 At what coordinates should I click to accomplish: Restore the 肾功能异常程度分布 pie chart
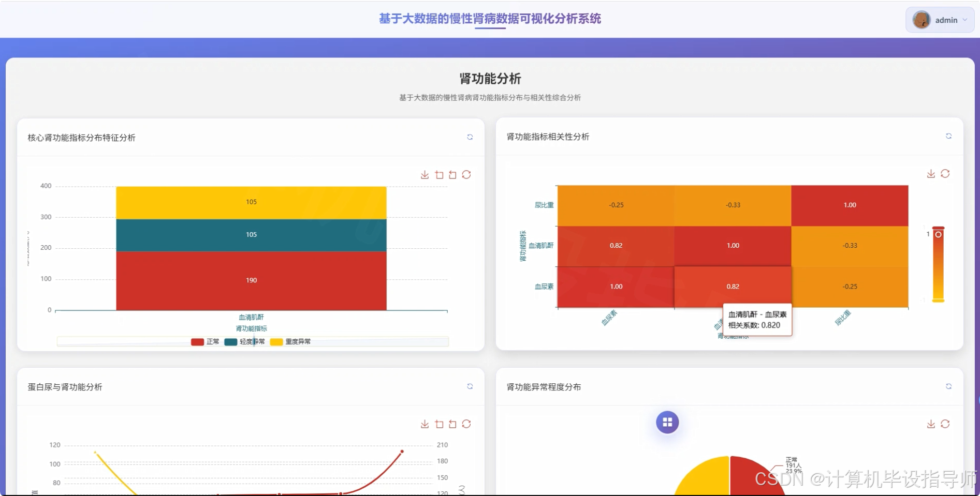(x=945, y=424)
